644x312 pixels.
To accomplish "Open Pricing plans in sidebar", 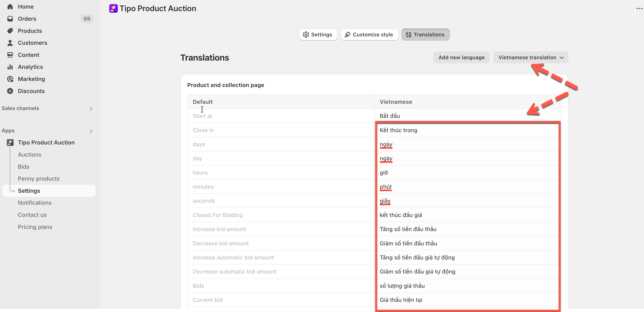I will coord(35,227).
